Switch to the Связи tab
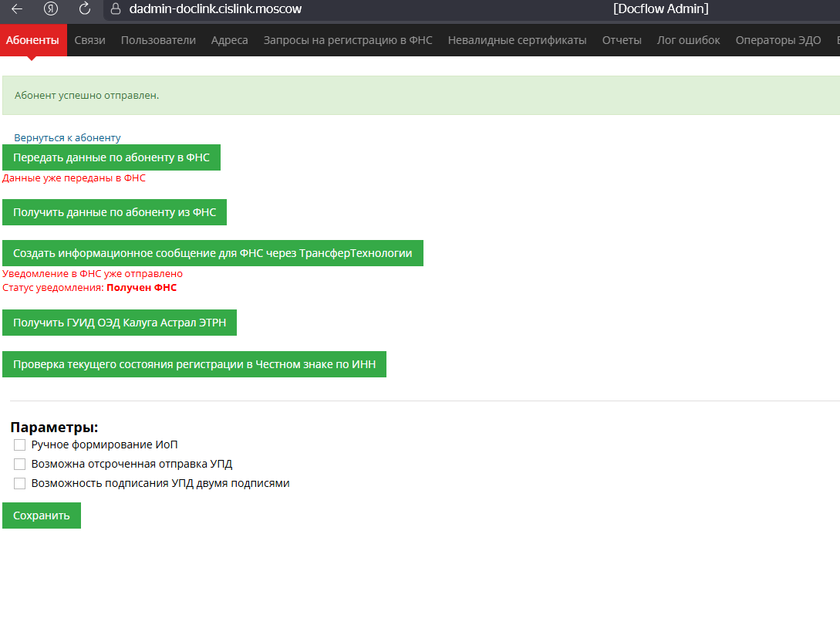Image resolution: width=840 pixels, height=622 pixels. [x=89, y=40]
